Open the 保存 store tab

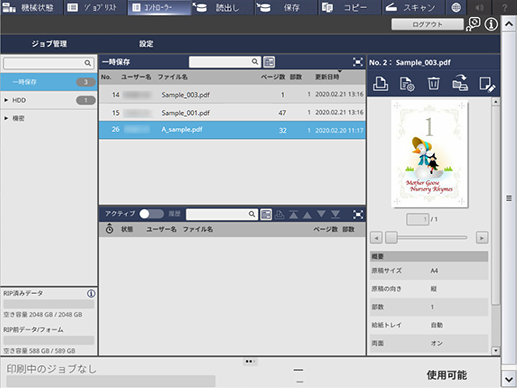tap(287, 7)
